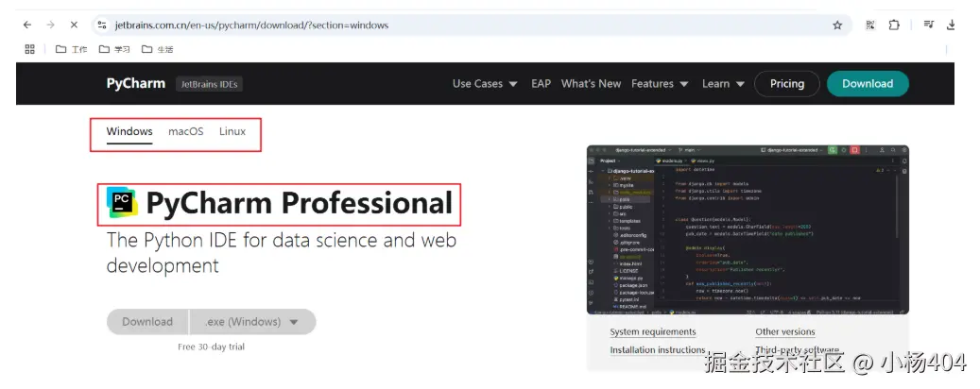This screenshot has width=980, height=389.
Task: Click the PyCharm logo in the header
Action: click(136, 84)
